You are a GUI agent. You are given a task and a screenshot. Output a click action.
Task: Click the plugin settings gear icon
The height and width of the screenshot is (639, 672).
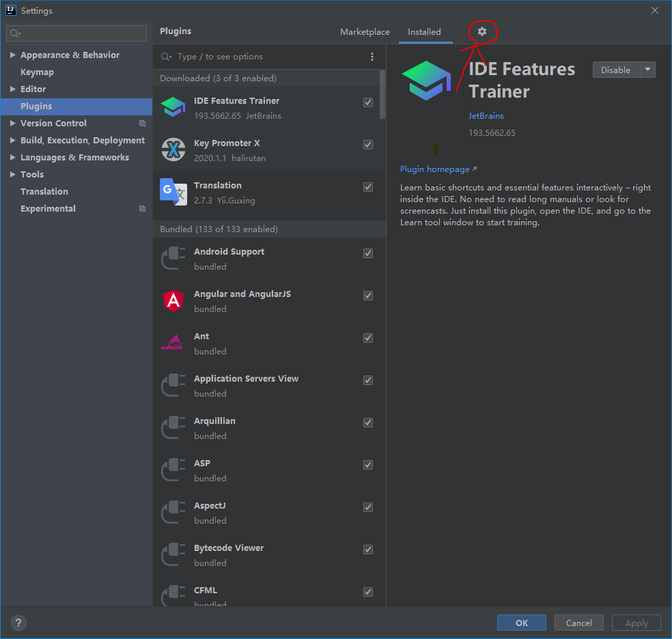[482, 31]
